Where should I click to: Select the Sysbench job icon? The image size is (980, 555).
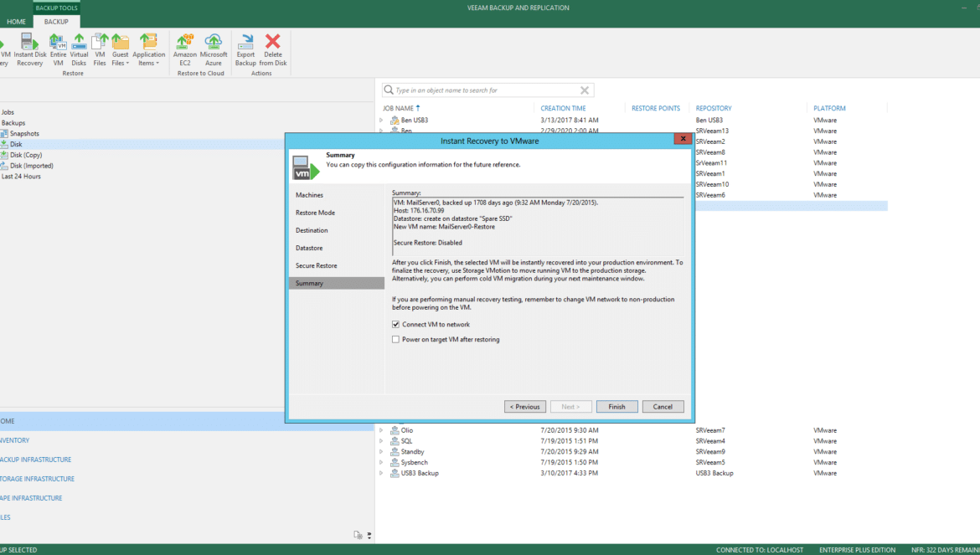pyautogui.click(x=395, y=462)
